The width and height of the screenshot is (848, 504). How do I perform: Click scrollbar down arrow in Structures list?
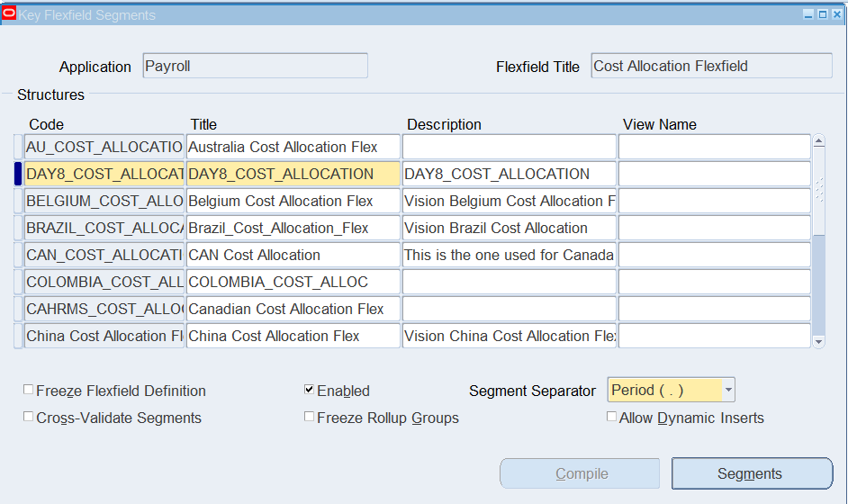(819, 341)
